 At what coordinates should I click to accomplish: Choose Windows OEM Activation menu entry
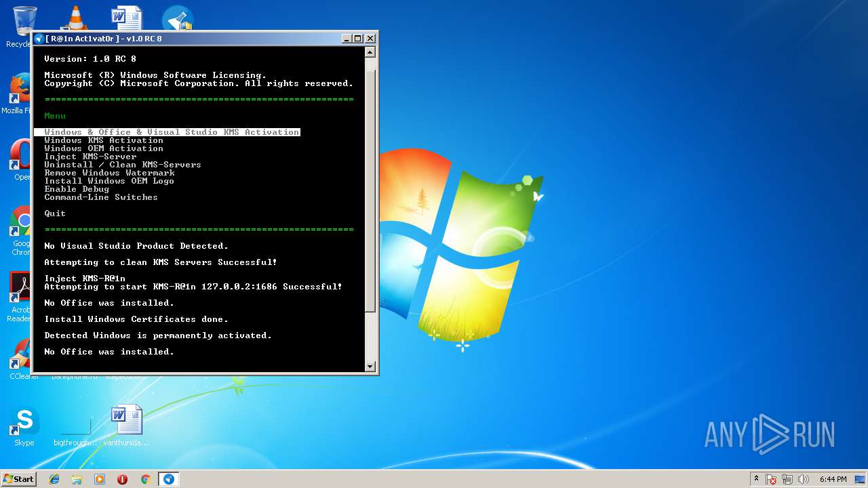click(x=104, y=148)
